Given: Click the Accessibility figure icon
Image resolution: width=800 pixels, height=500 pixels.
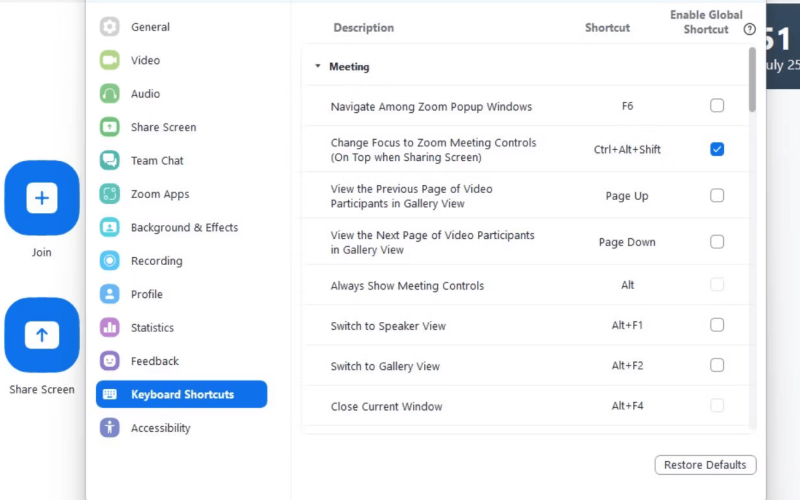Looking at the screenshot, I should click(x=110, y=428).
